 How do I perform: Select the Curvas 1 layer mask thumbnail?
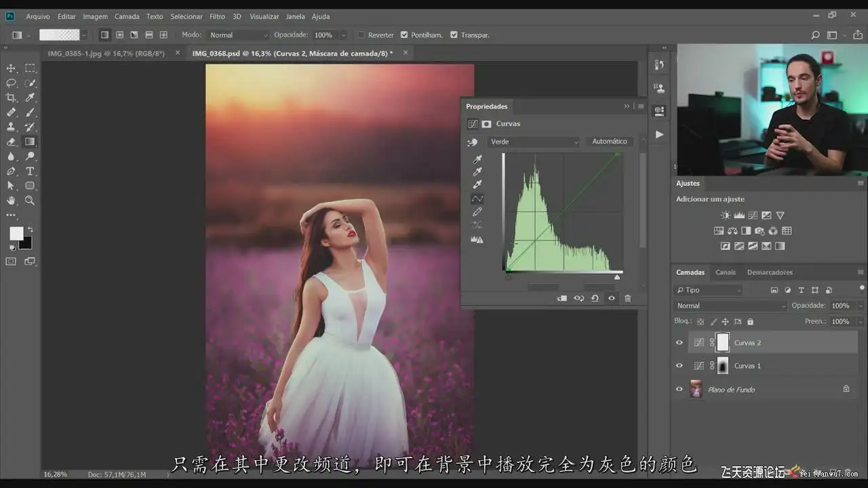723,366
